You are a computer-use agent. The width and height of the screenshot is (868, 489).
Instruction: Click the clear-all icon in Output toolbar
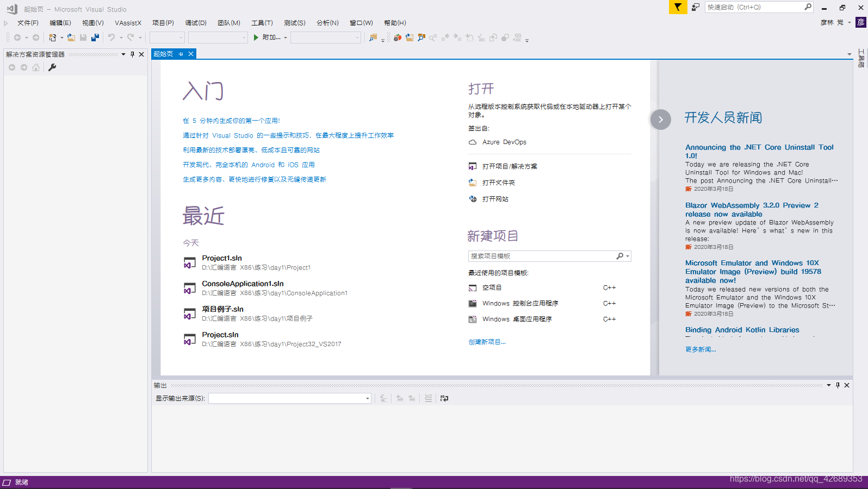428,398
